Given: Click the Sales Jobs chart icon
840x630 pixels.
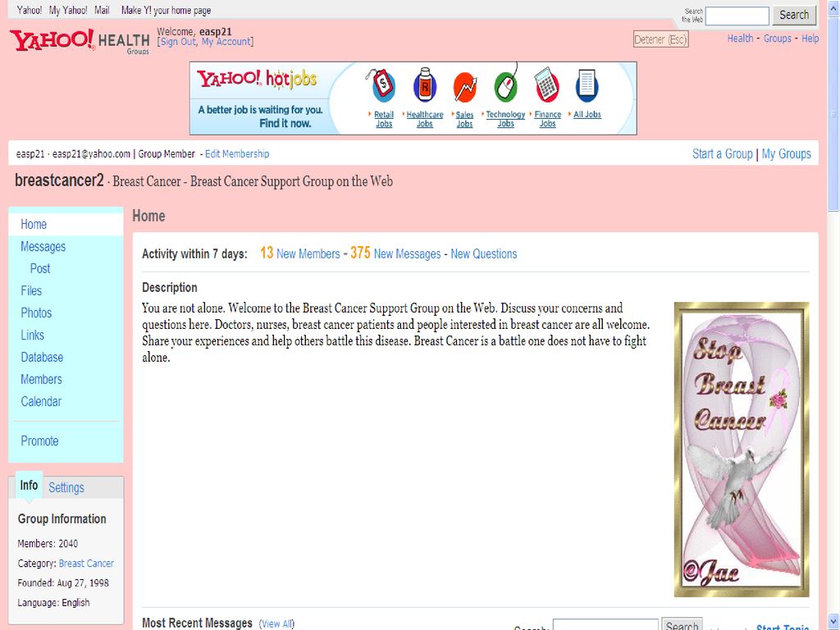Looking at the screenshot, I should [x=465, y=87].
